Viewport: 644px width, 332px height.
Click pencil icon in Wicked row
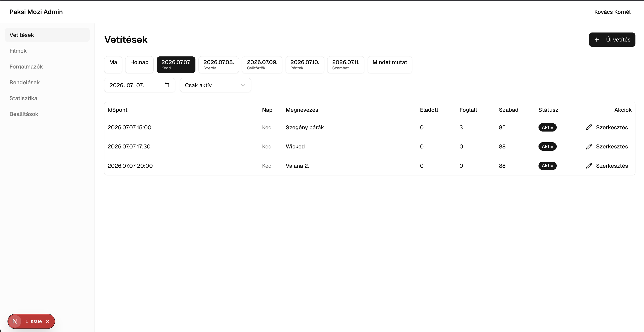(x=589, y=147)
